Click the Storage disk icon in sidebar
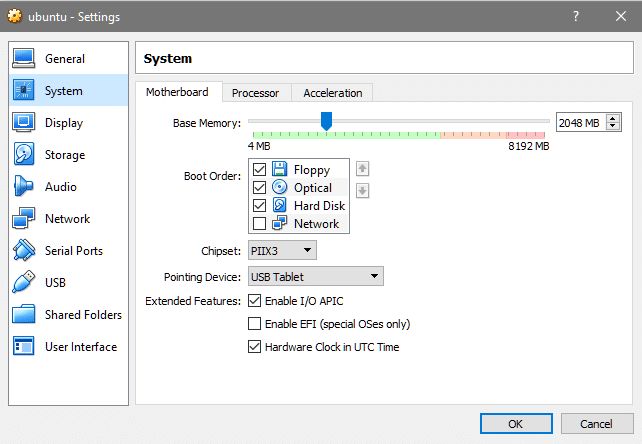 pos(24,154)
